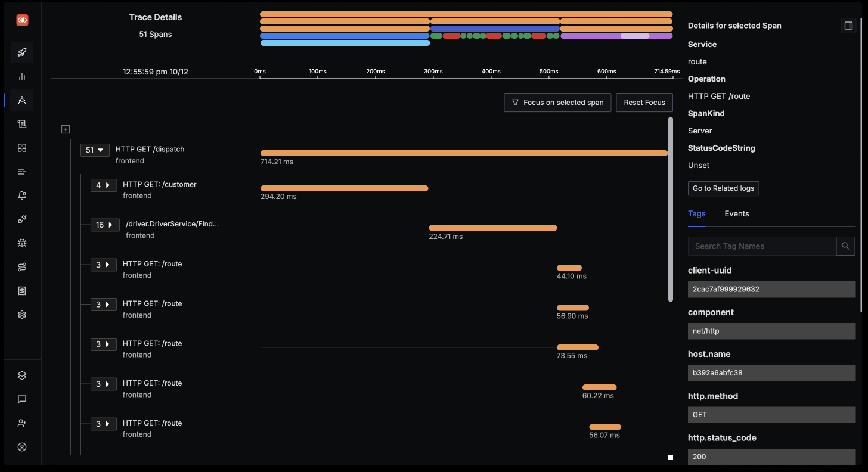Open Alerts bell icon in sidebar
This screenshot has height=472, width=868.
point(22,195)
